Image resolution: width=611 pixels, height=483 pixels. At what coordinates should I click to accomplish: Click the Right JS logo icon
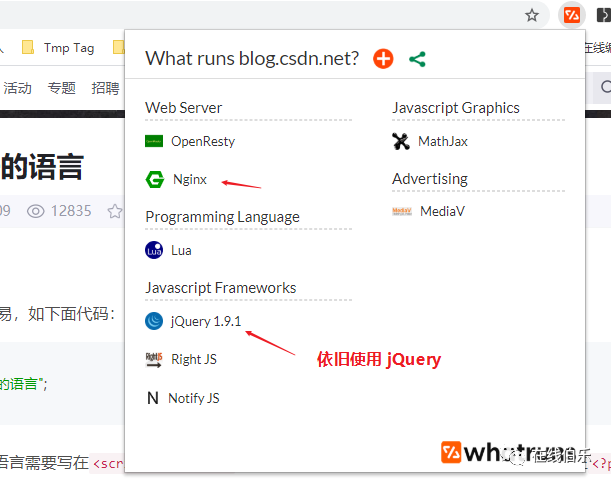pos(154,360)
